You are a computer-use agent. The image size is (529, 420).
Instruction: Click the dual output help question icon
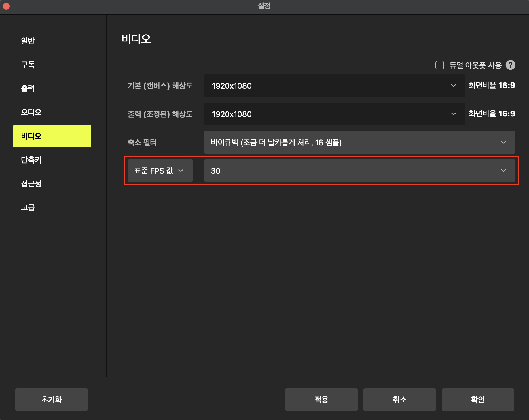510,65
